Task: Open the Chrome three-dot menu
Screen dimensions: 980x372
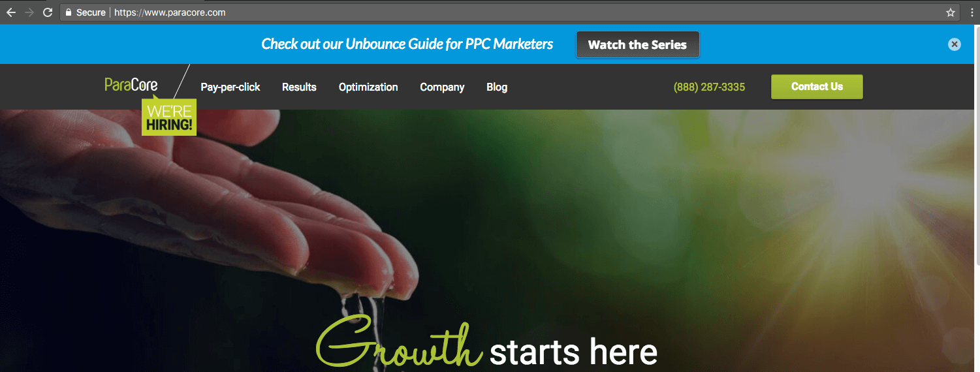Action: click(972, 12)
